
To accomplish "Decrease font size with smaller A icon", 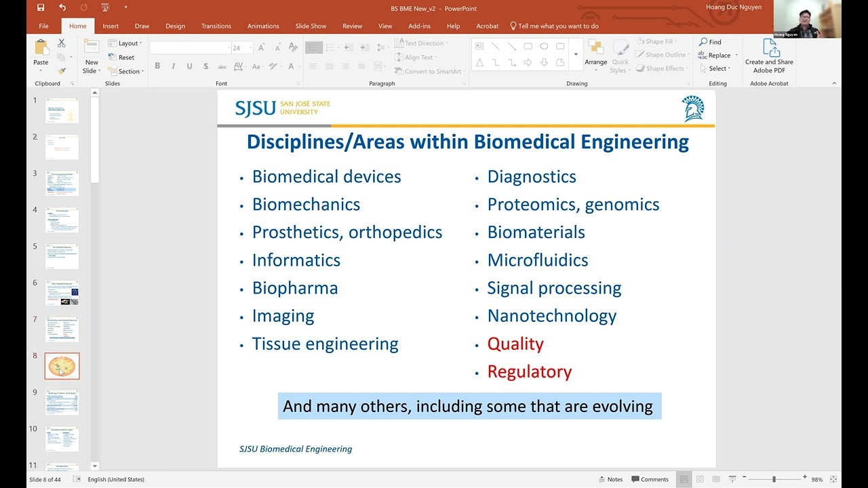I will click(277, 48).
